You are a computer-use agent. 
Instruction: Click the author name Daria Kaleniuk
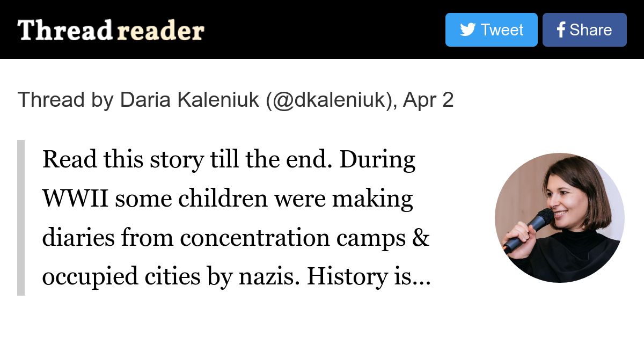point(190,100)
